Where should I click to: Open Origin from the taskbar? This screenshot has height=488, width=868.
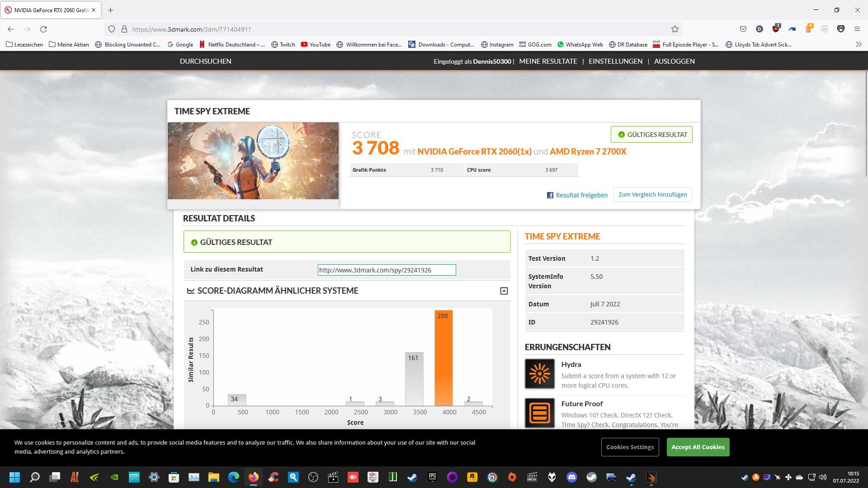[x=512, y=477]
